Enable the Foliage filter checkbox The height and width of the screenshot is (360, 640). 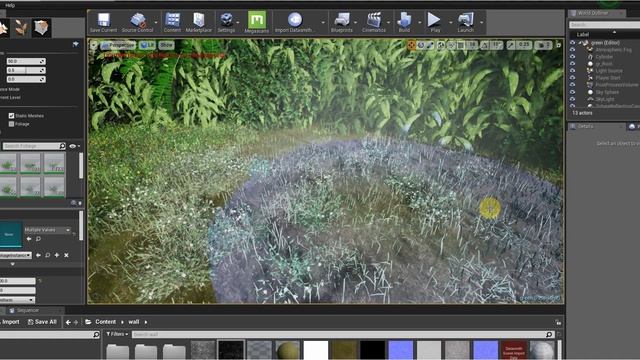[11, 124]
